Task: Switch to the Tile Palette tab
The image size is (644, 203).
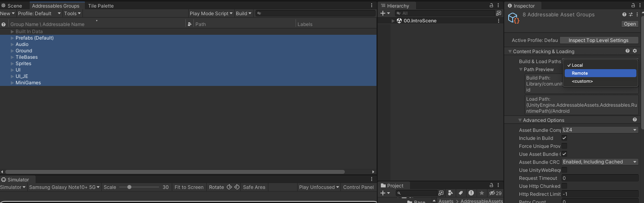Action: coord(101,6)
